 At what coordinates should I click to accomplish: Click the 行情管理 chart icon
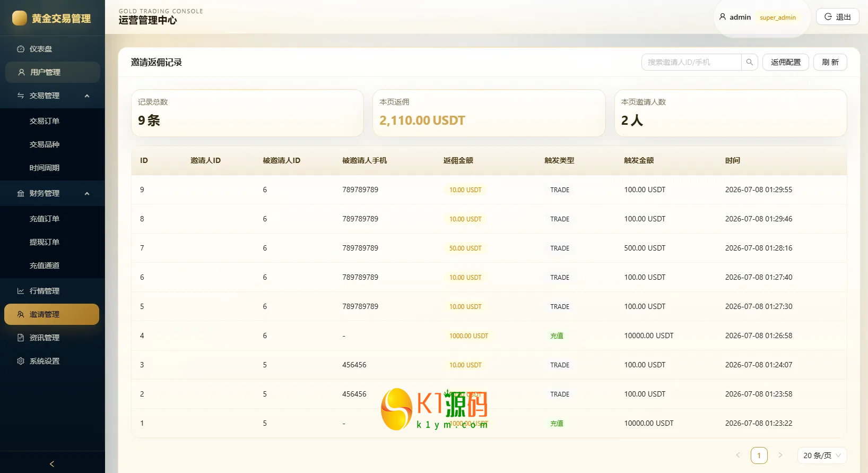tap(21, 291)
